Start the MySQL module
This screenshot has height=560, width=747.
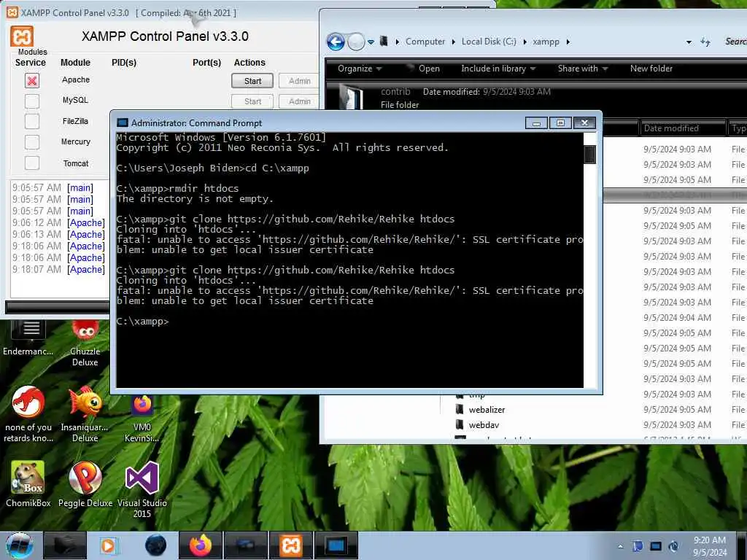tap(252, 101)
